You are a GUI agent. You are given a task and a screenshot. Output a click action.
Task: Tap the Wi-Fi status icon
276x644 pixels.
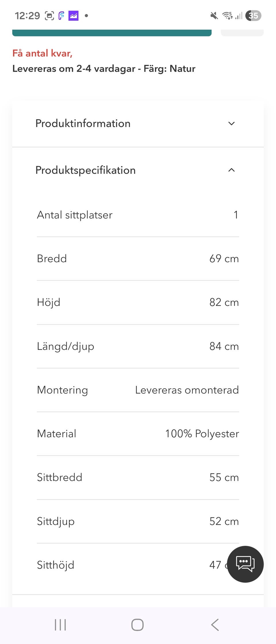click(227, 16)
